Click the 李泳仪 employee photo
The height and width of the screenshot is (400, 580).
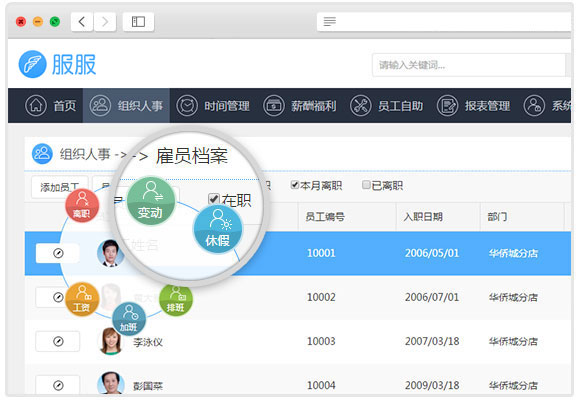coord(111,341)
